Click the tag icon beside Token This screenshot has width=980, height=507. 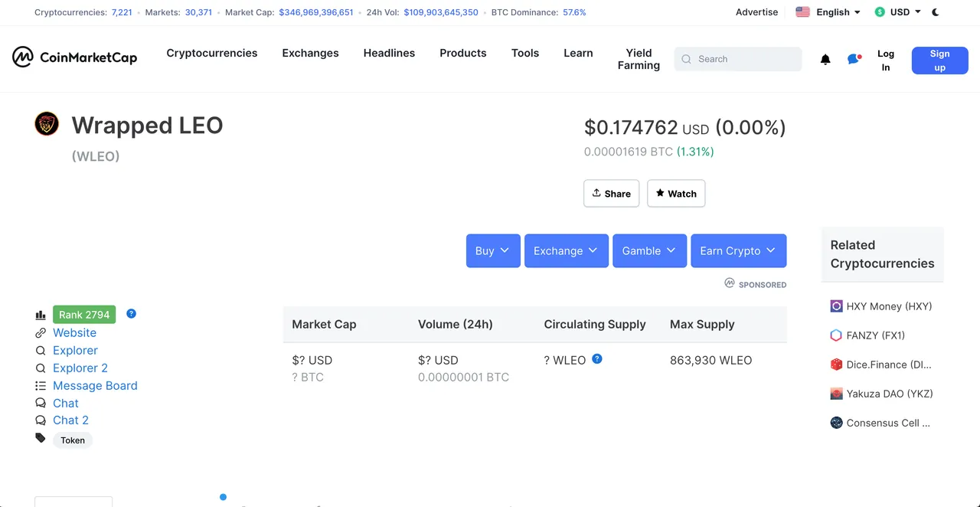click(x=41, y=438)
